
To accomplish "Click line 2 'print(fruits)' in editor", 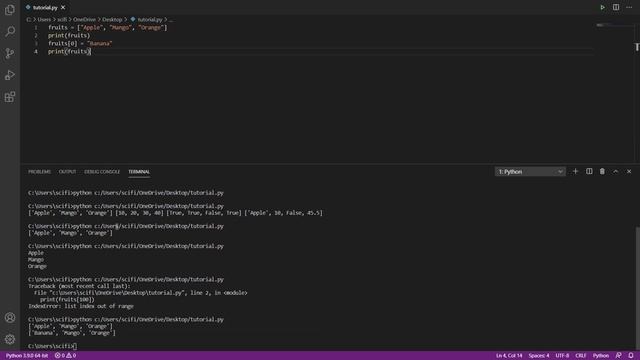I will pyautogui.click(x=69, y=36).
